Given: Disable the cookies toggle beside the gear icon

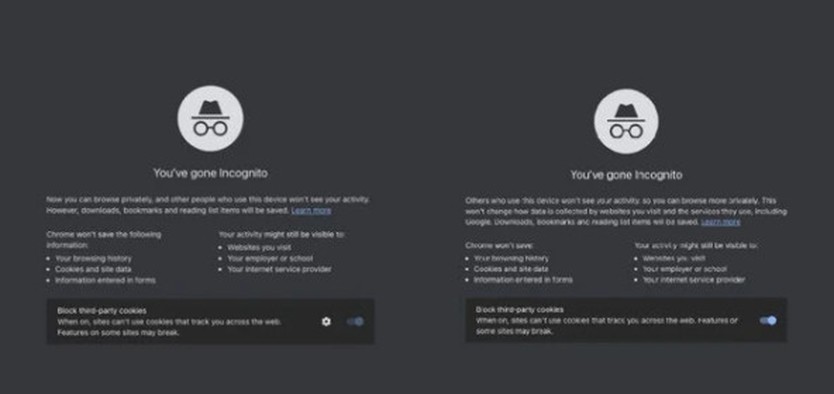Looking at the screenshot, I should (355, 321).
